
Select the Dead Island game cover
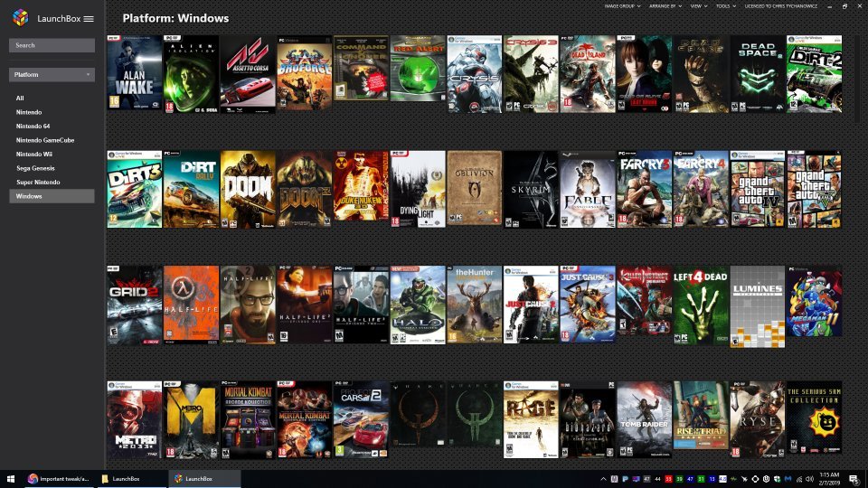tap(588, 75)
